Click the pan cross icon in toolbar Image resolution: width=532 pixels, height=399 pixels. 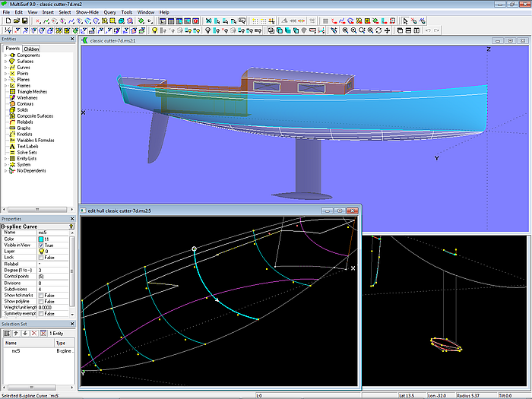click(388, 31)
